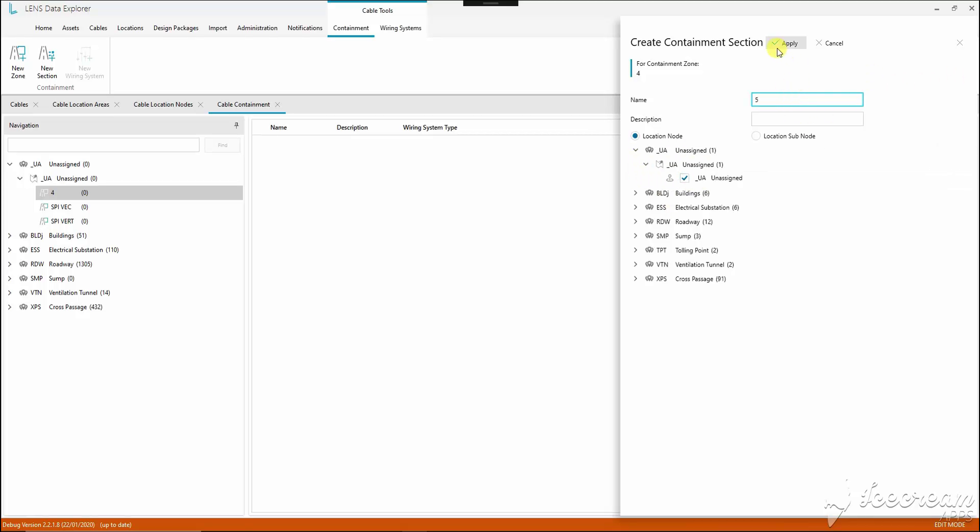Image resolution: width=980 pixels, height=532 pixels.
Task: Click the ESS icon in Navigation tree
Action: pos(23,250)
